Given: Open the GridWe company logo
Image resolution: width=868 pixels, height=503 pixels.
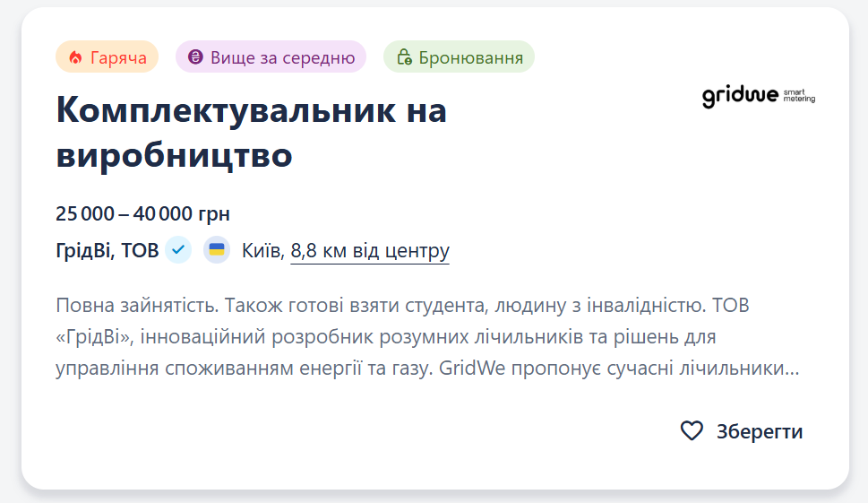Looking at the screenshot, I should point(758,97).
